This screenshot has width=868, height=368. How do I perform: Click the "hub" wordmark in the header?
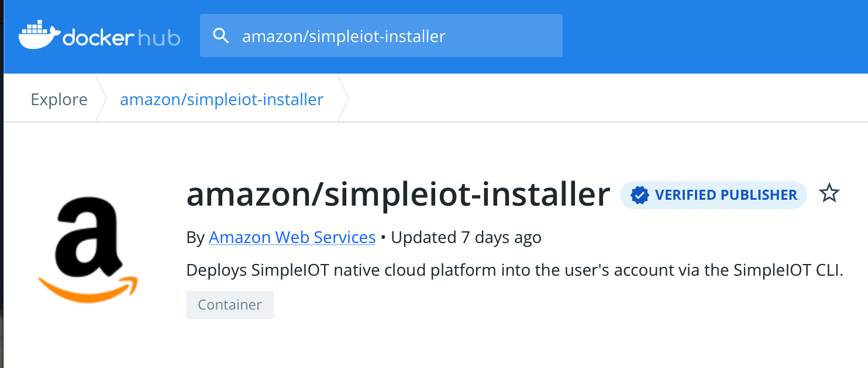coord(159,38)
